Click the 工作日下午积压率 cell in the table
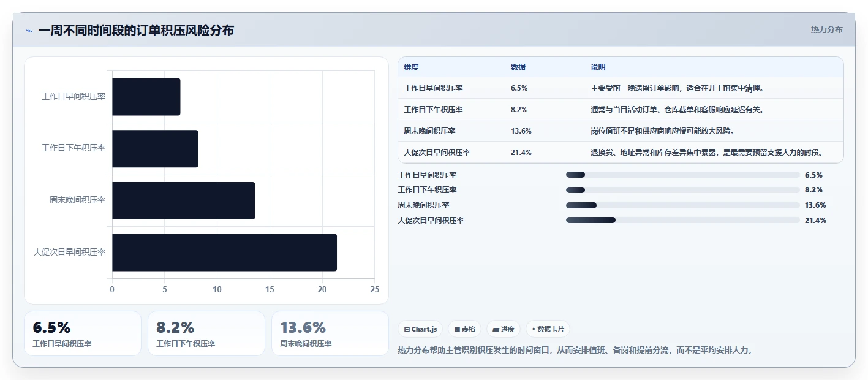 433,110
